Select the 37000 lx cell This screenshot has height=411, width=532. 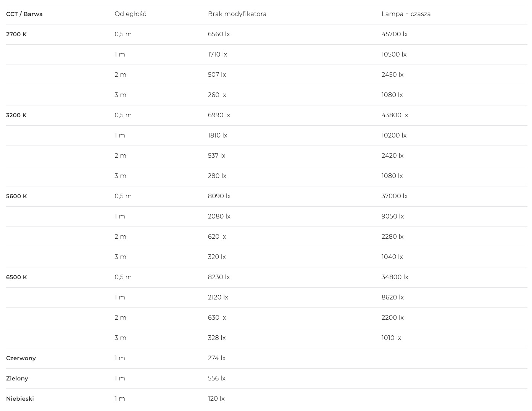(395, 196)
